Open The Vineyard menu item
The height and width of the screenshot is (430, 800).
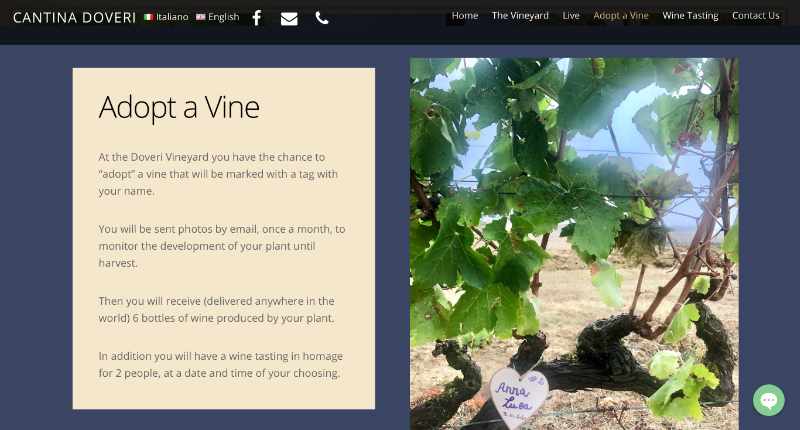[520, 16]
